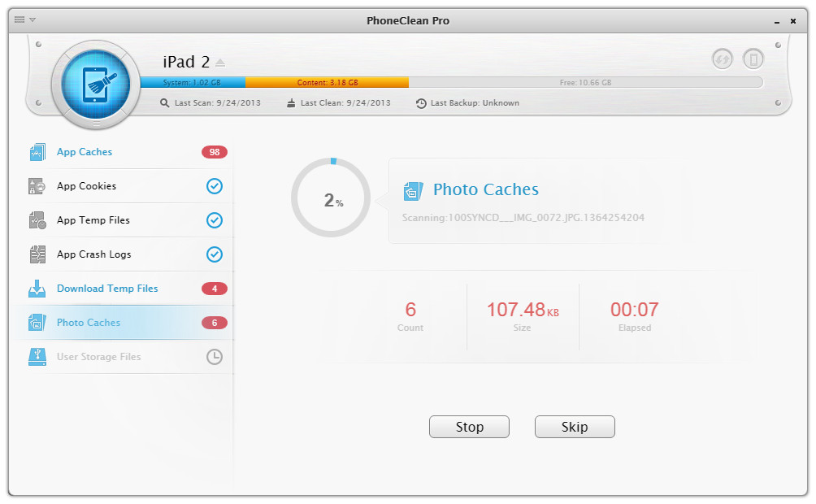Expand the iPad 2 device switcher arrow
The width and height of the screenshot is (816, 504).
(220, 63)
